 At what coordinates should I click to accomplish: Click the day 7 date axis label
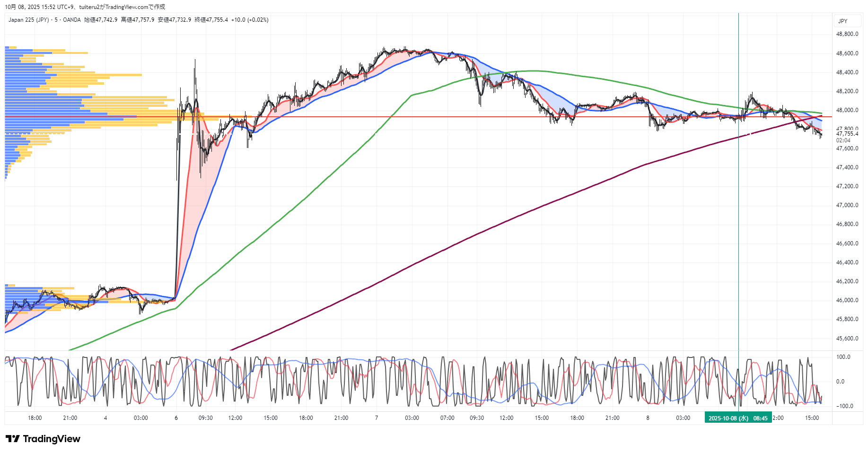pyautogui.click(x=377, y=418)
